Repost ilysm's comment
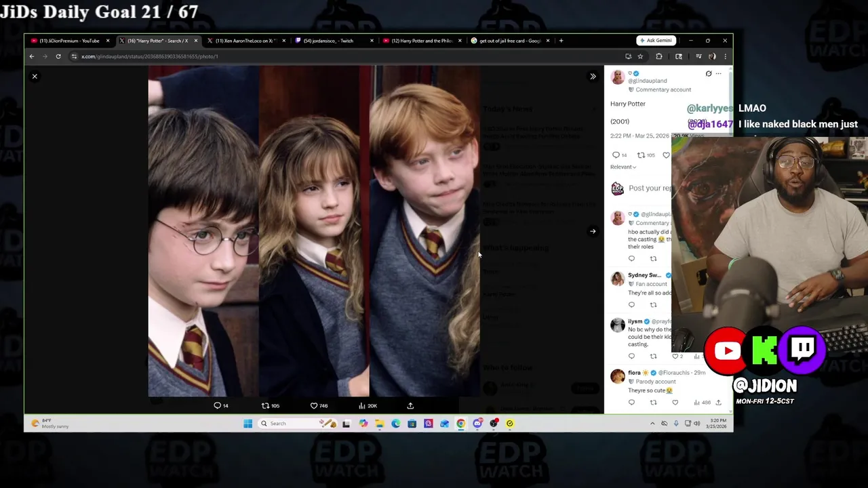This screenshot has height=488, width=868. (x=653, y=357)
